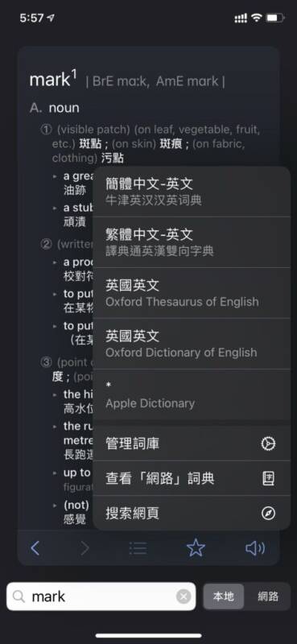Click the book icon beside 查看「網路」詞典
The width and height of the screenshot is (297, 644).
268,478
